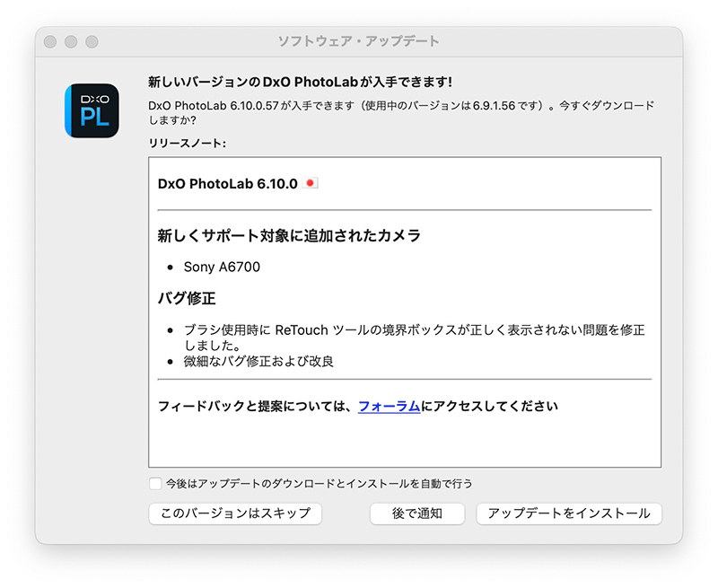Viewport: 718px width, 588px height.
Task: Click the newly supported cameras heading
Action: click(289, 236)
